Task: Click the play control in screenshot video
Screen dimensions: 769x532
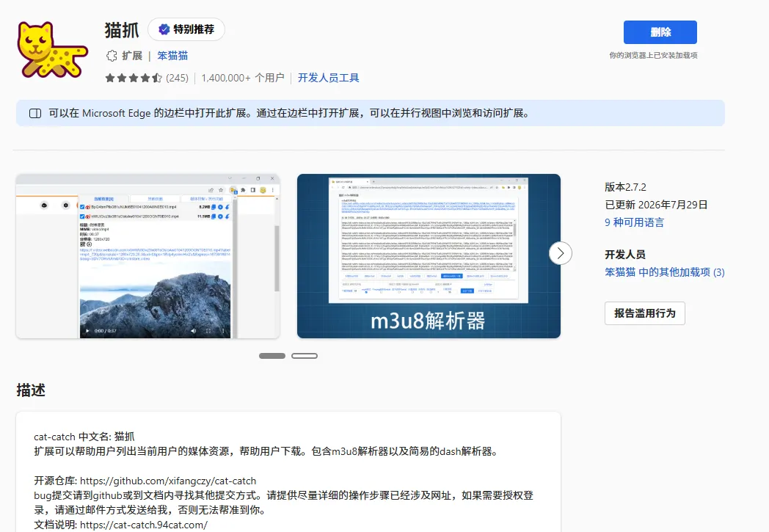Action: click(x=88, y=331)
